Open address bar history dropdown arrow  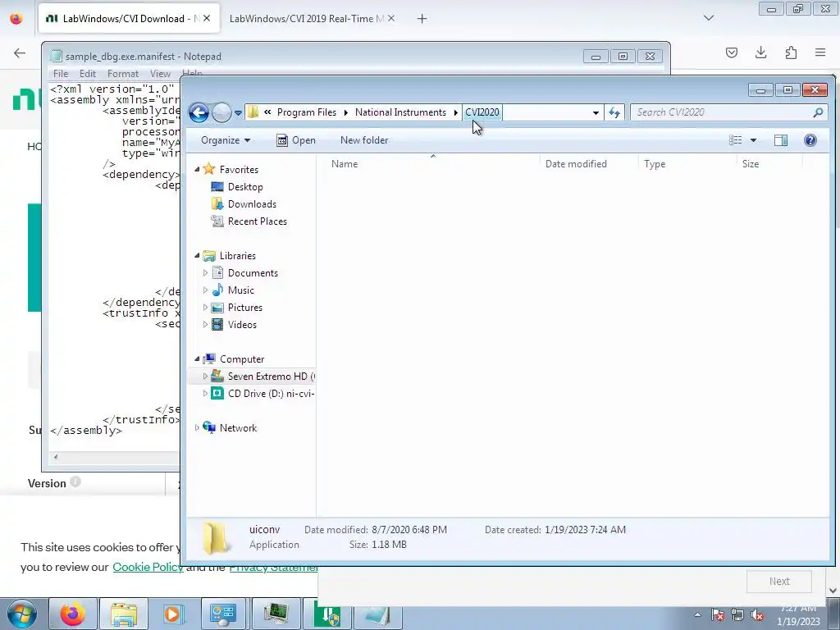596,112
